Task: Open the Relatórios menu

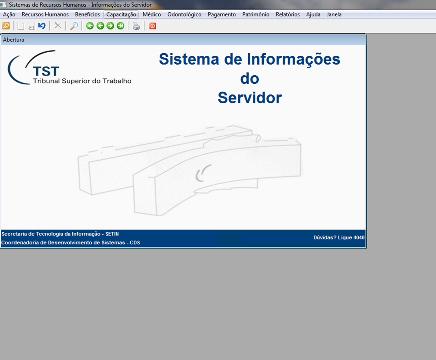Action: tap(288, 14)
